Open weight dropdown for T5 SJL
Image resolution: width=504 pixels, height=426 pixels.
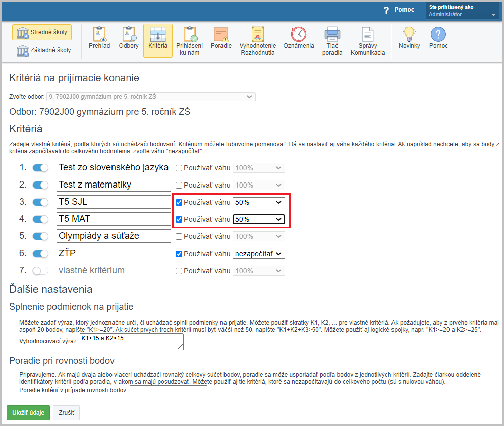point(258,202)
